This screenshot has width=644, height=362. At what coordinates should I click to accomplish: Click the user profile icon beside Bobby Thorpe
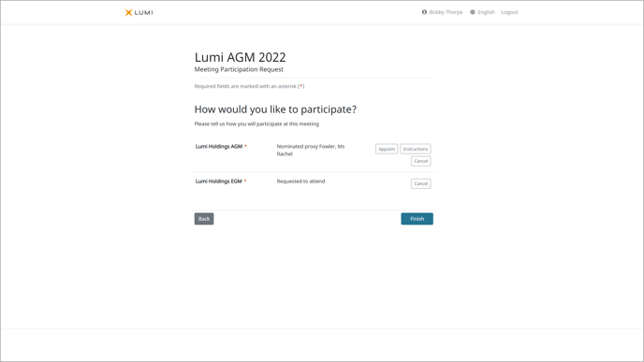424,12
